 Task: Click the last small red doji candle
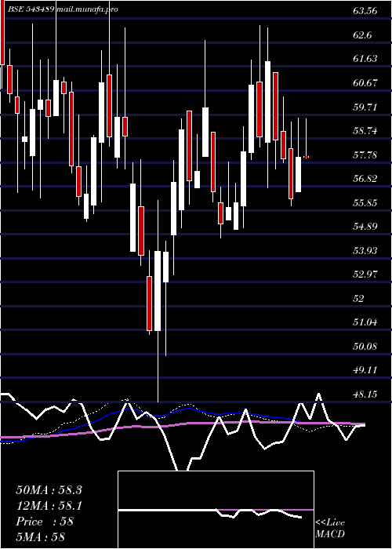coord(306,157)
